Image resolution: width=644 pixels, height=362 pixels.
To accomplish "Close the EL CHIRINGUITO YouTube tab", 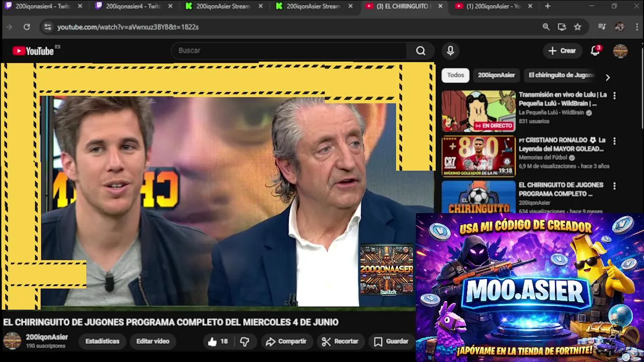I will (440, 6).
